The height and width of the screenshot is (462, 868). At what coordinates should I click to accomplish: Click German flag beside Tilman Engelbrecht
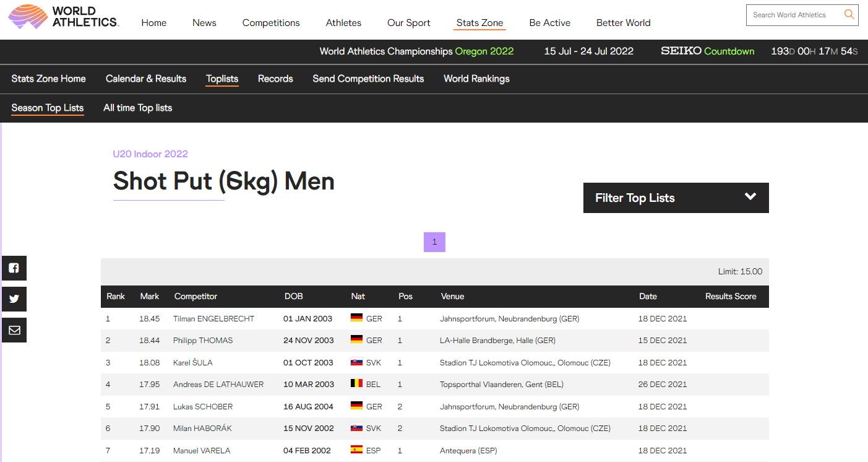(356, 318)
